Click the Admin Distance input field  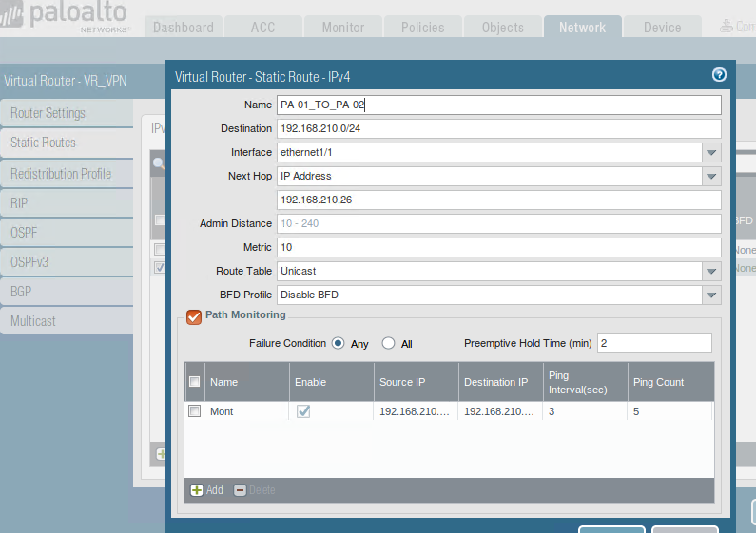coord(498,223)
